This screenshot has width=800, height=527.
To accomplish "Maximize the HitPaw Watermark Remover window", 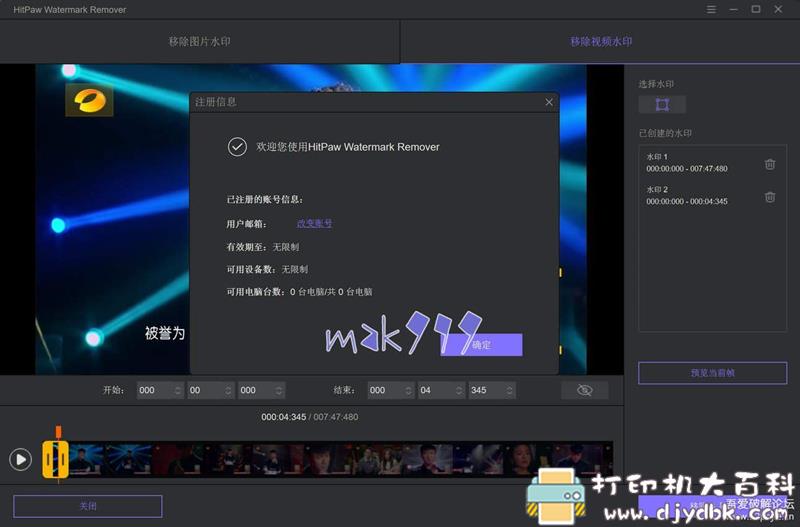I will tap(756, 9).
